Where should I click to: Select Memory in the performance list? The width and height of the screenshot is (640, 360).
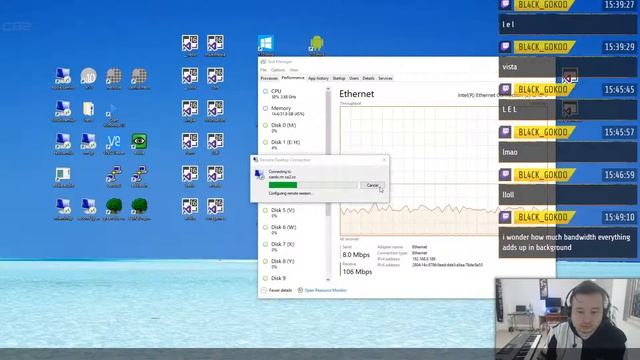293,111
